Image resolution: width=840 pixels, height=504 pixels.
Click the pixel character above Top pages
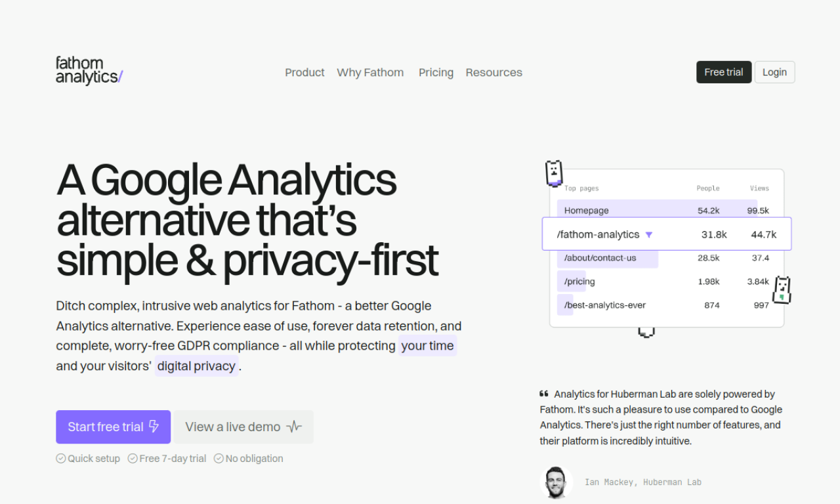pyautogui.click(x=555, y=173)
